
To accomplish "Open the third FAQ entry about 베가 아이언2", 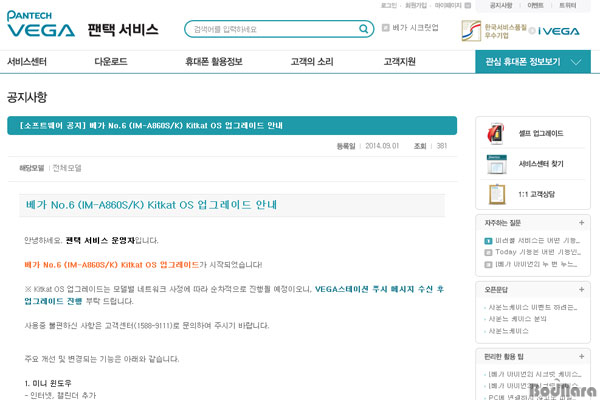I will click(x=536, y=264).
